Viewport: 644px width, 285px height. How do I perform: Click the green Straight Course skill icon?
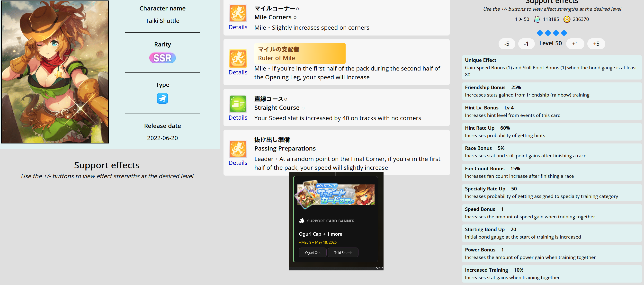[238, 104]
